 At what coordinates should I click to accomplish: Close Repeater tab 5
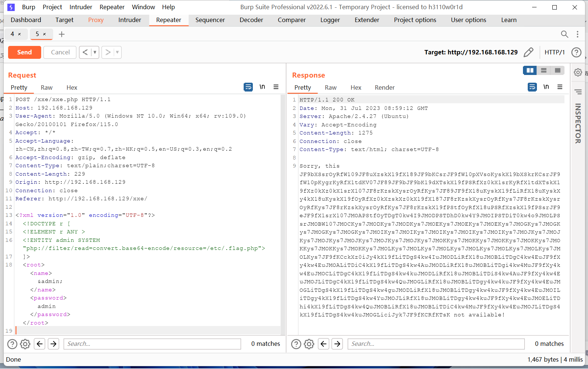(44, 34)
